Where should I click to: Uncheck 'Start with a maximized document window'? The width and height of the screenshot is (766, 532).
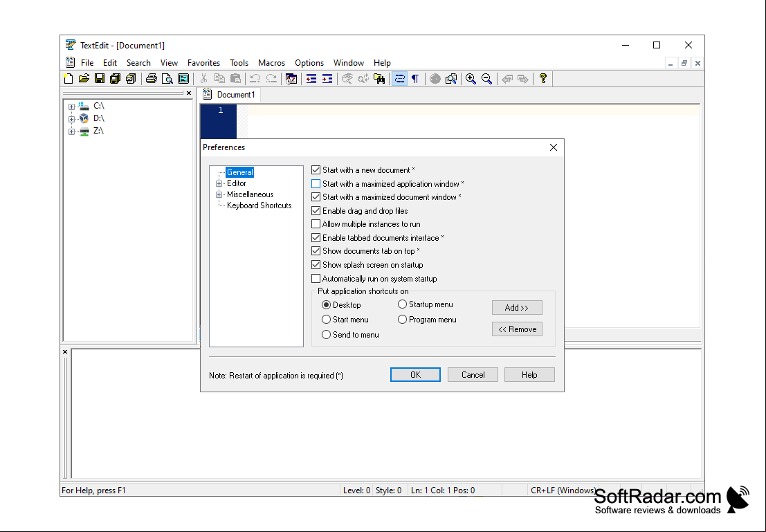[x=316, y=197]
